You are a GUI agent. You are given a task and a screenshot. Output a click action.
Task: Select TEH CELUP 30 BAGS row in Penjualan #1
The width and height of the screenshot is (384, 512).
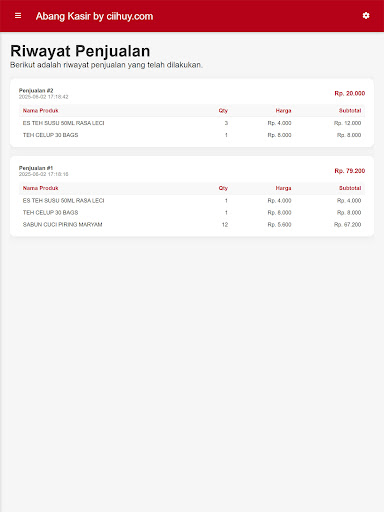pos(192,212)
